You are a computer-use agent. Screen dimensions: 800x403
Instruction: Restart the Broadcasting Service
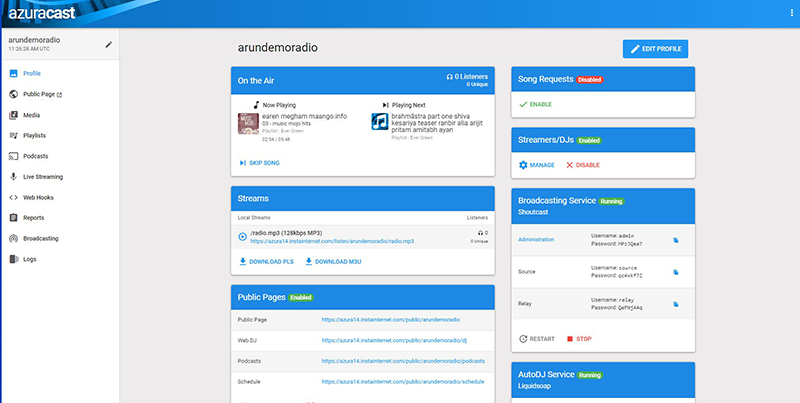(x=538, y=339)
